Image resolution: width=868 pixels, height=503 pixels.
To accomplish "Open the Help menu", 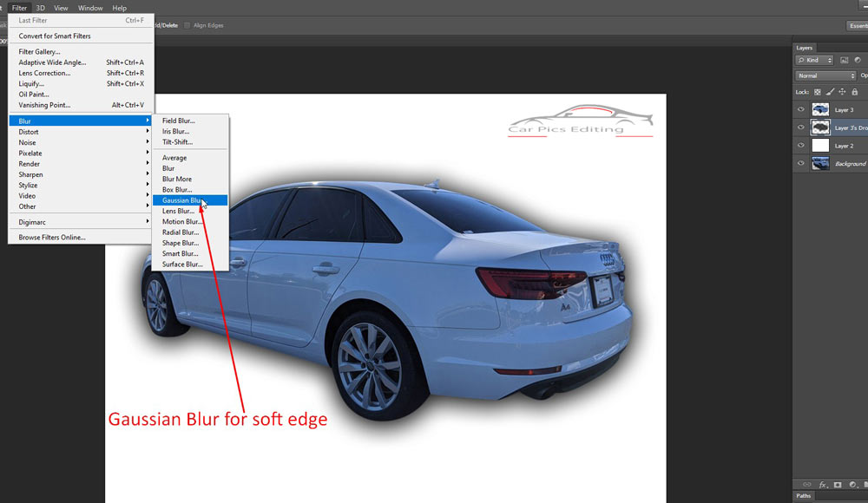I will click(119, 8).
